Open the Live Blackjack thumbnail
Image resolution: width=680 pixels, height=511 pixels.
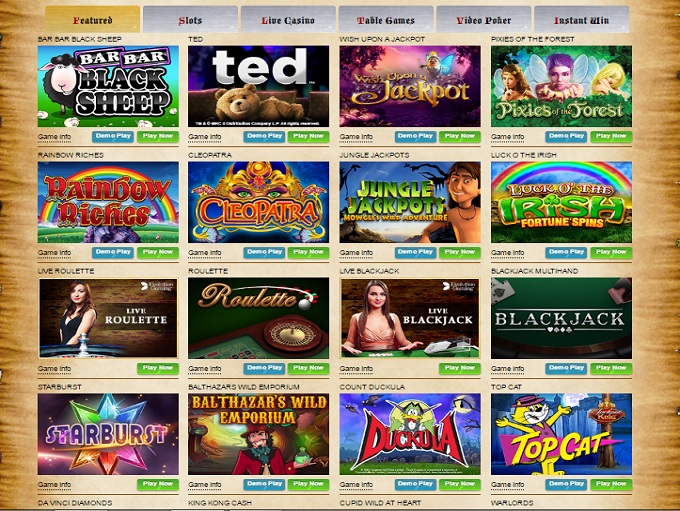(410, 318)
